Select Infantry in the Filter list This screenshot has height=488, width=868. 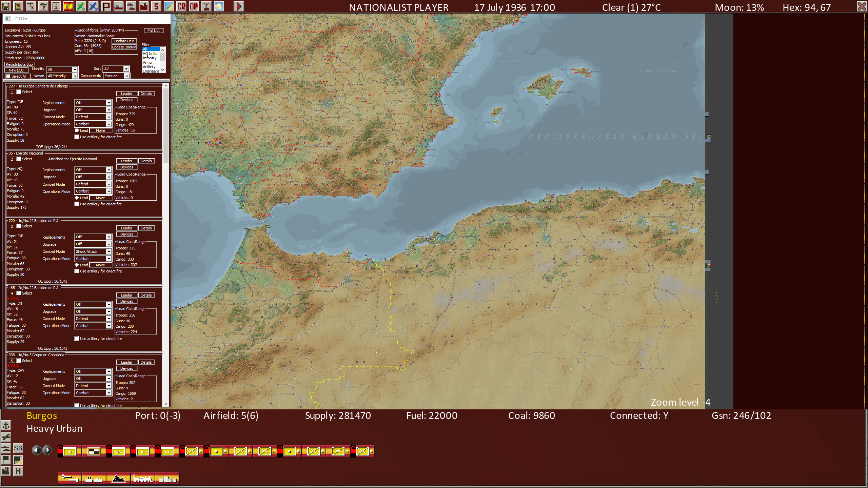click(x=149, y=58)
